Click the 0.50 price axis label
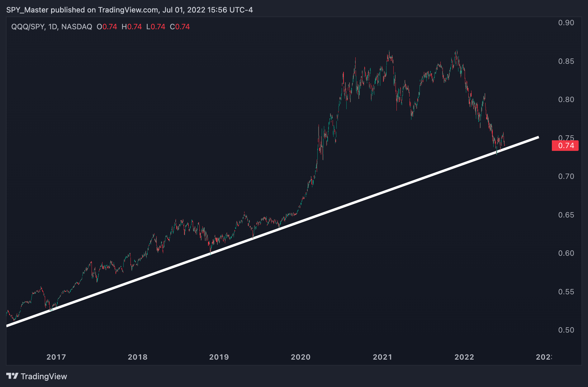 pyautogui.click(x=566, y=330)
